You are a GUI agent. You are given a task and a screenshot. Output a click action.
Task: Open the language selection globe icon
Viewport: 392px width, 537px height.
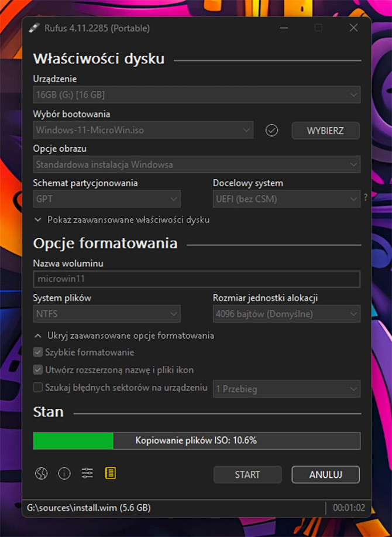[41, 474]
